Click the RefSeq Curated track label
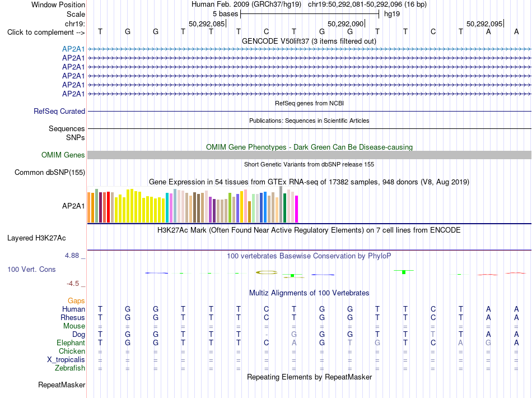532x398 pixels. (59, 111)
